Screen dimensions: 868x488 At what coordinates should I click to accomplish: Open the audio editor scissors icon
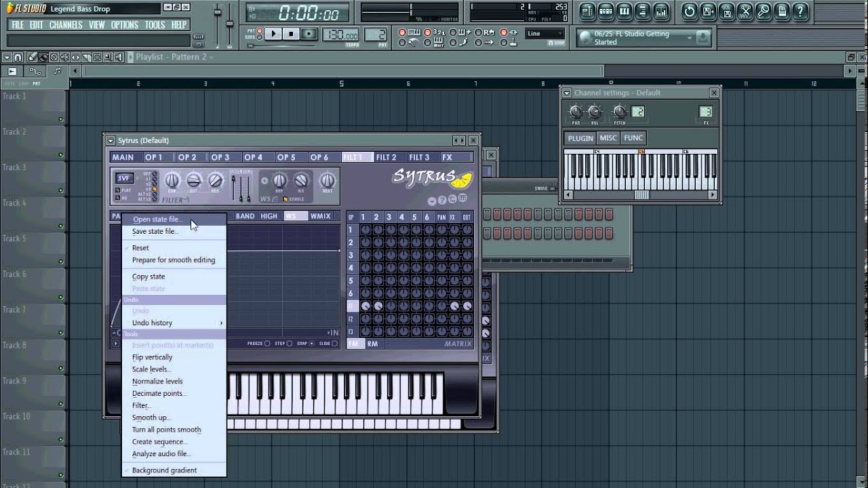[745, 11]
